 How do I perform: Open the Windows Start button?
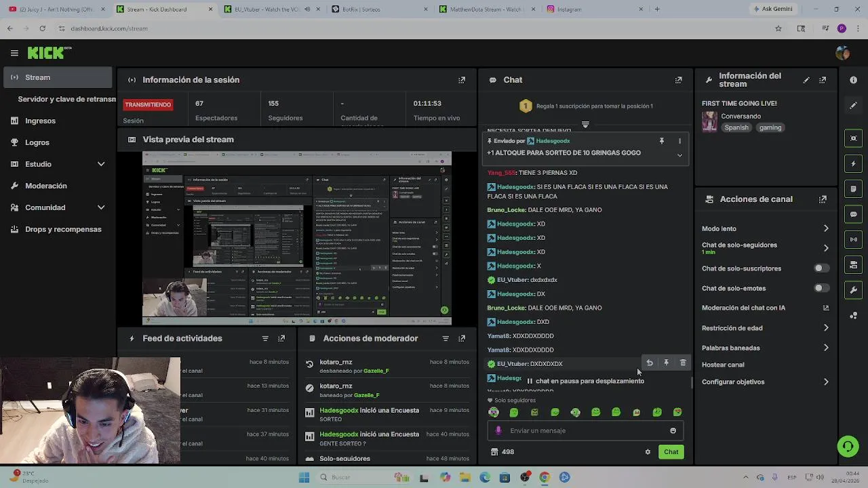[304, 477]
